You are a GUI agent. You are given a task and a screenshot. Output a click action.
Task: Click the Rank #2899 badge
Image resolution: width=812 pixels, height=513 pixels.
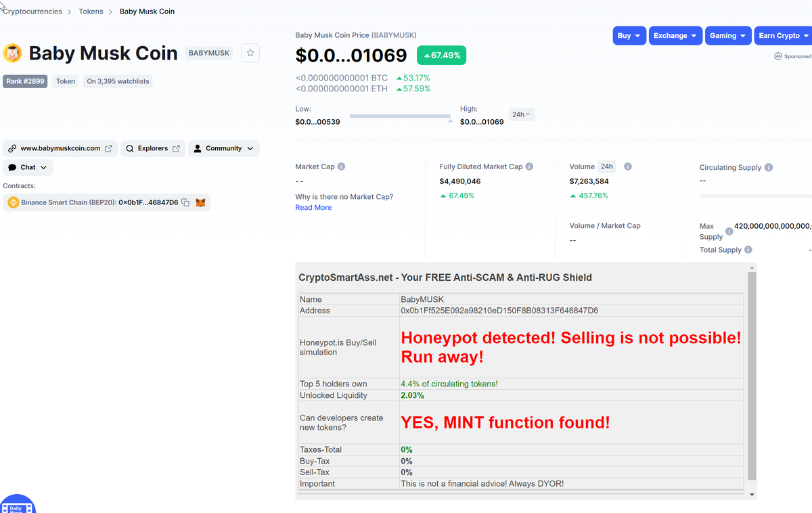point(25,81)
